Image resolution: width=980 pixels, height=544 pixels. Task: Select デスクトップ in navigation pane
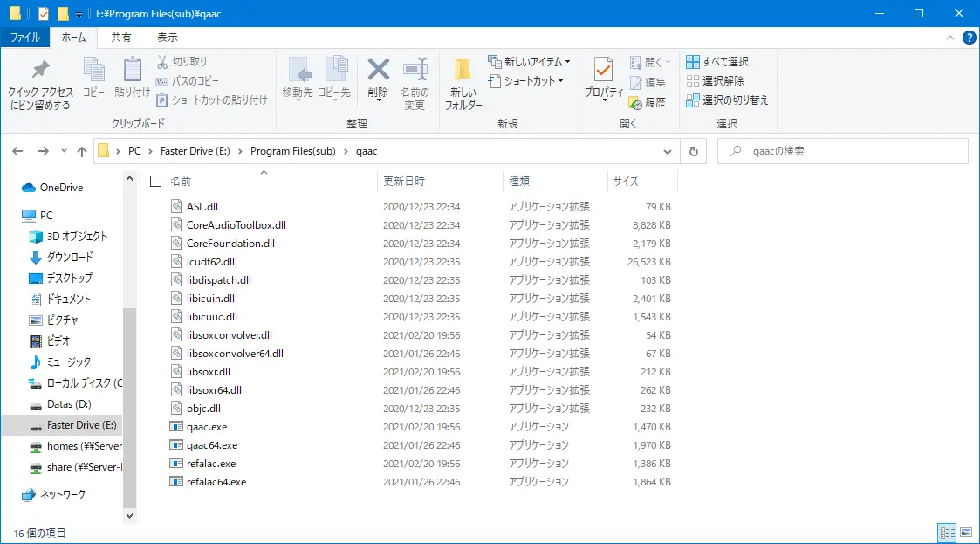[x=69, y=279]
